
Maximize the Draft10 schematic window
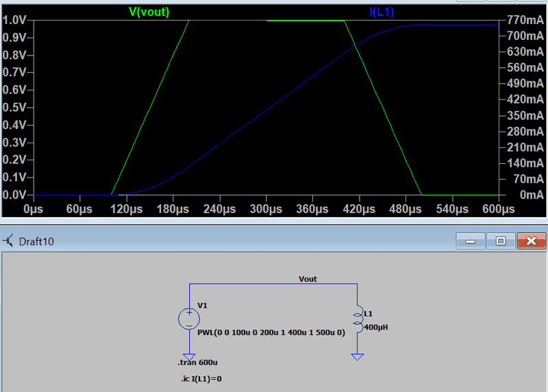point(501,241)
